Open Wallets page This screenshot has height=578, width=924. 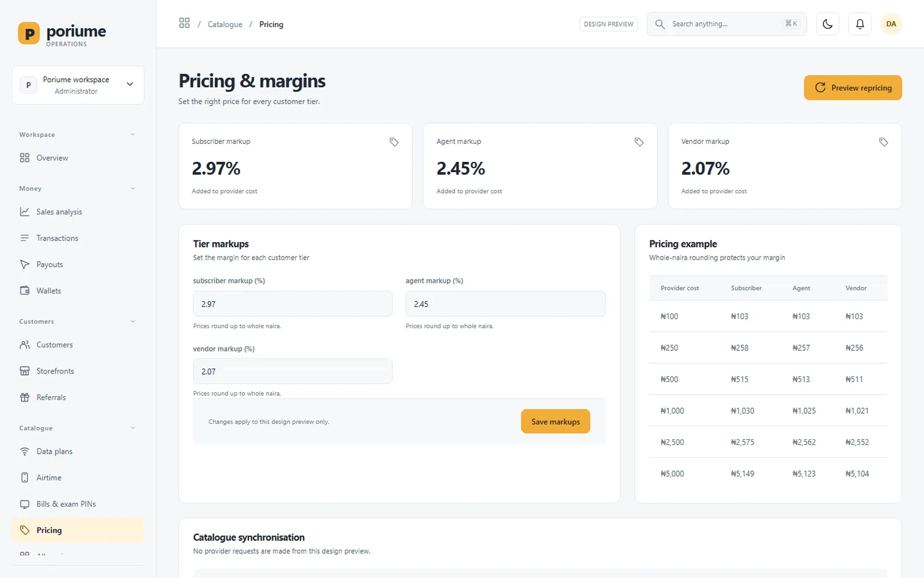(78, 291)
